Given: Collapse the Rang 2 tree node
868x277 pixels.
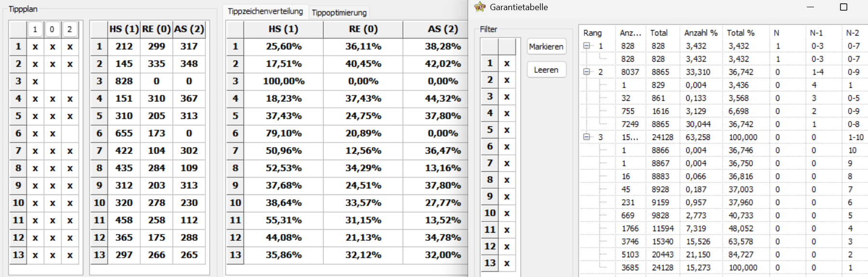Looking at the screenshot, I should click(586, 72).
